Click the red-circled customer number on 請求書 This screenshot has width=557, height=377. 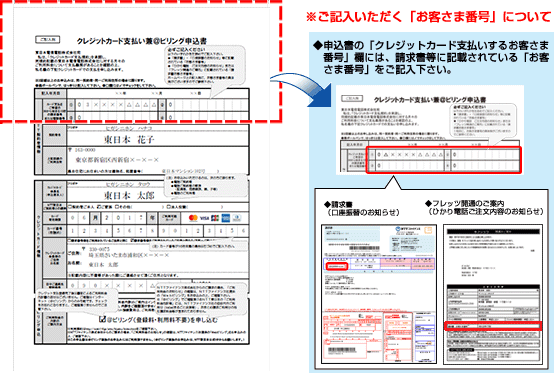336,266
